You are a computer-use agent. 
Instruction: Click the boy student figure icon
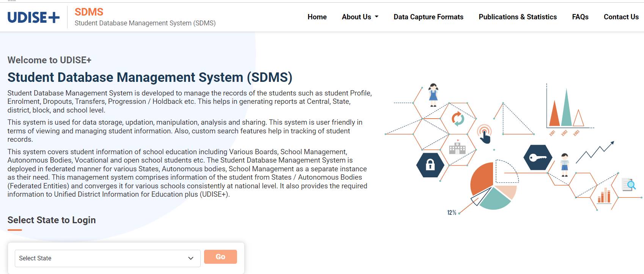pyautogui.click(x=565, y=165)
